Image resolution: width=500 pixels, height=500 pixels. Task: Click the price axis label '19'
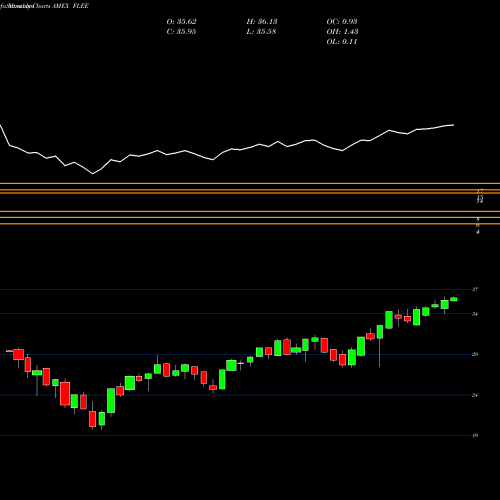coord(475,435)
